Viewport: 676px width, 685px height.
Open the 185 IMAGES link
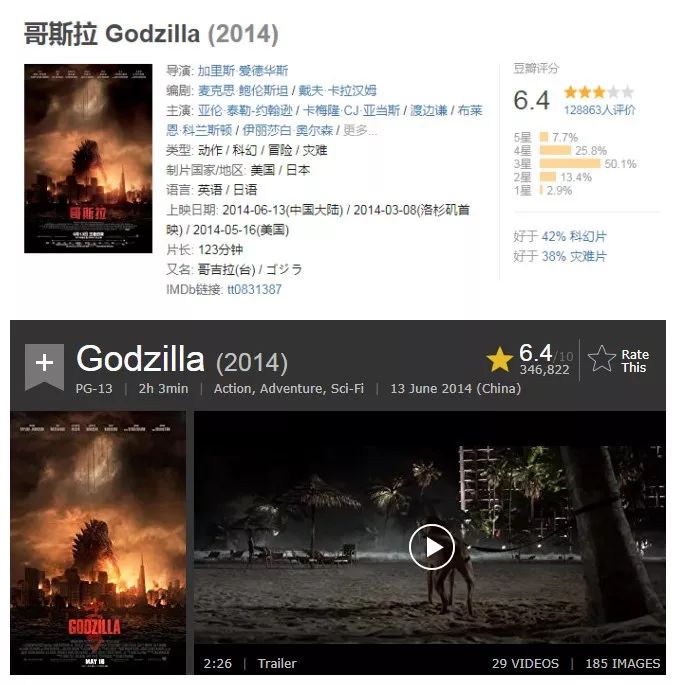(623, 664)
